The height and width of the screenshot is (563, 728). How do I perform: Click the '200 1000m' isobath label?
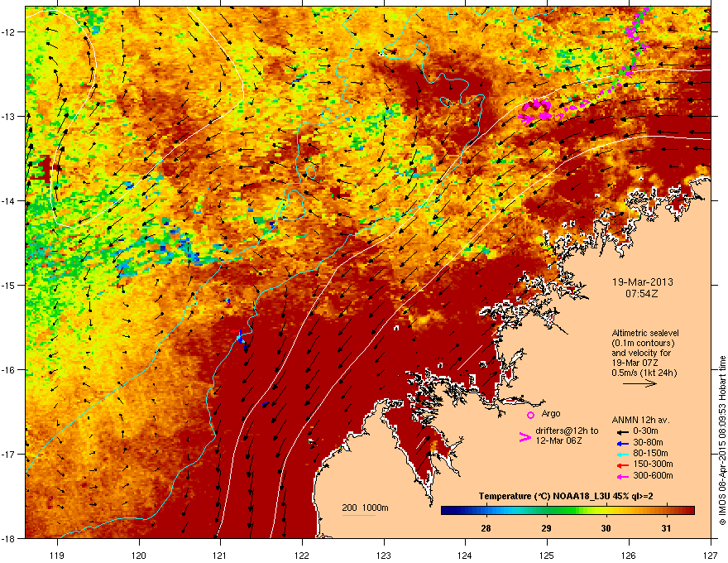pyautogui.click(x=365, y=508)
